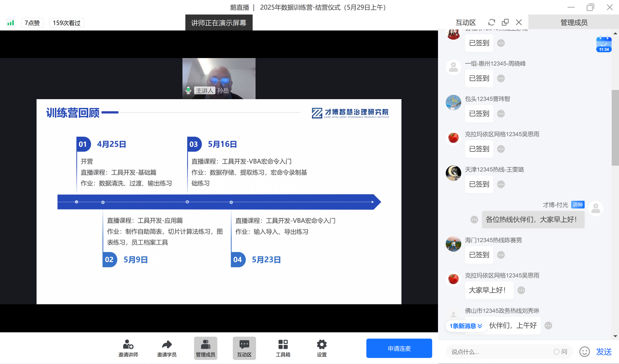Open the 11:34 check-in calendar widget
The height and width of the screenshot is (364, 619).
coord(604,44)
